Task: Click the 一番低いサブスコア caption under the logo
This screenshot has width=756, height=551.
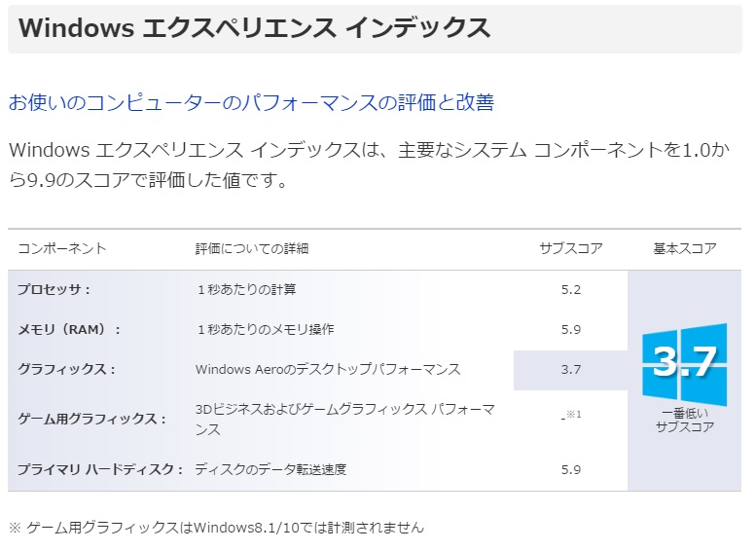Action: 684,420
